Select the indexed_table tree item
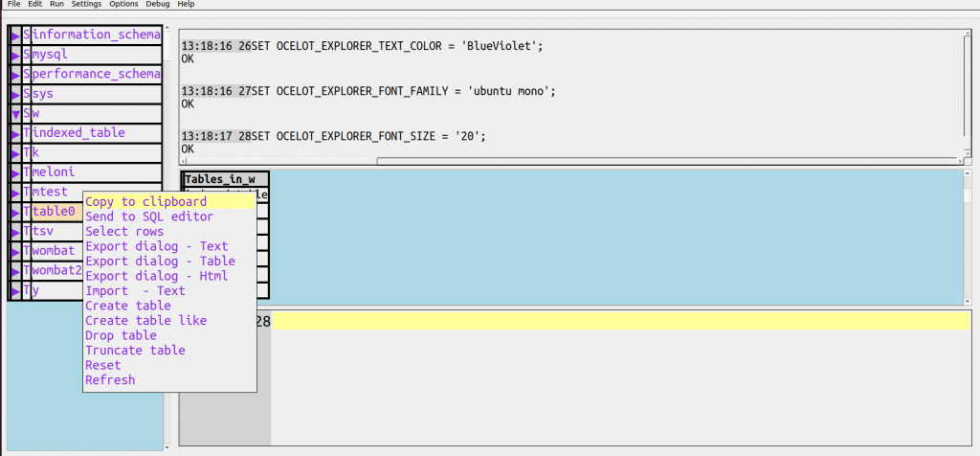The image size is (980, 456). pyautogui.click(x=78, y=133)
